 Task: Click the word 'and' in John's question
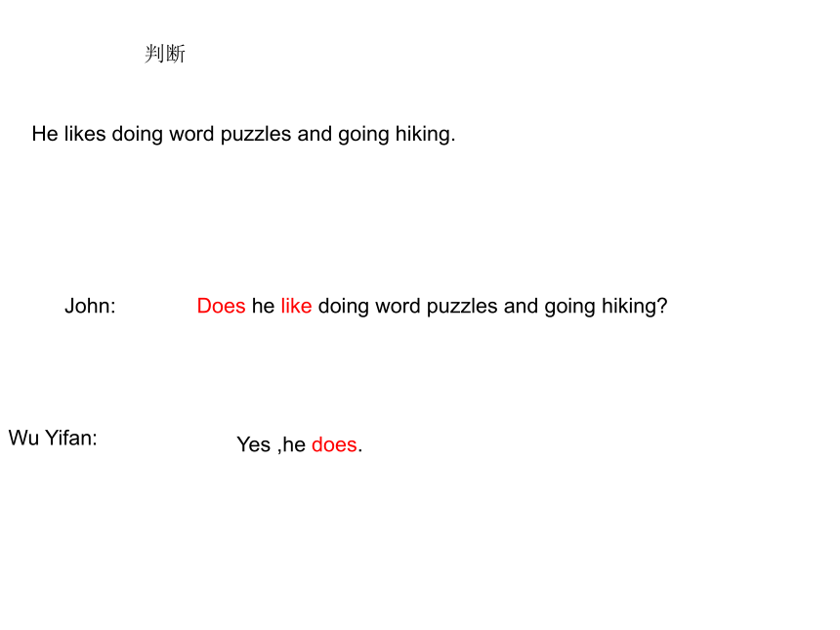pyautogui.click(x=521, y=306)
